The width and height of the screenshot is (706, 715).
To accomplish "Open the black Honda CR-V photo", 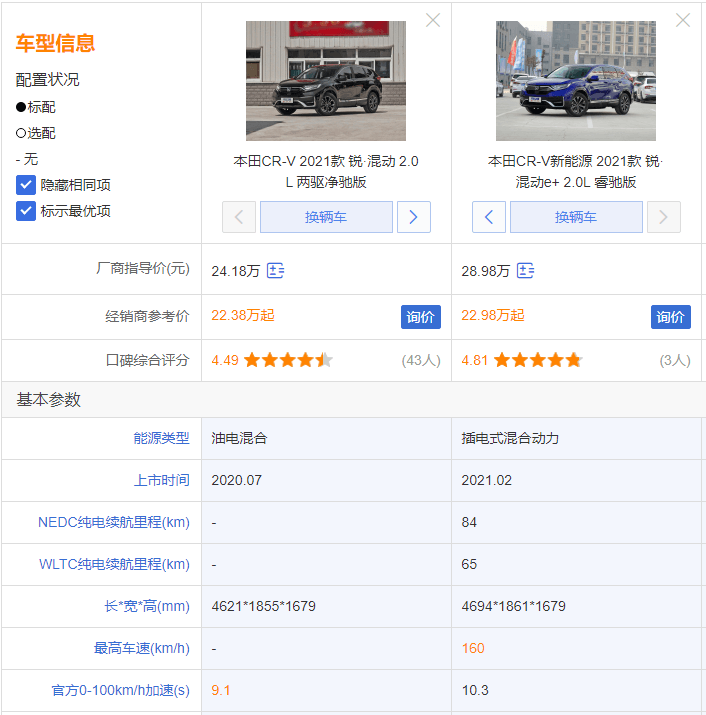I will click(x=326, y=81).
